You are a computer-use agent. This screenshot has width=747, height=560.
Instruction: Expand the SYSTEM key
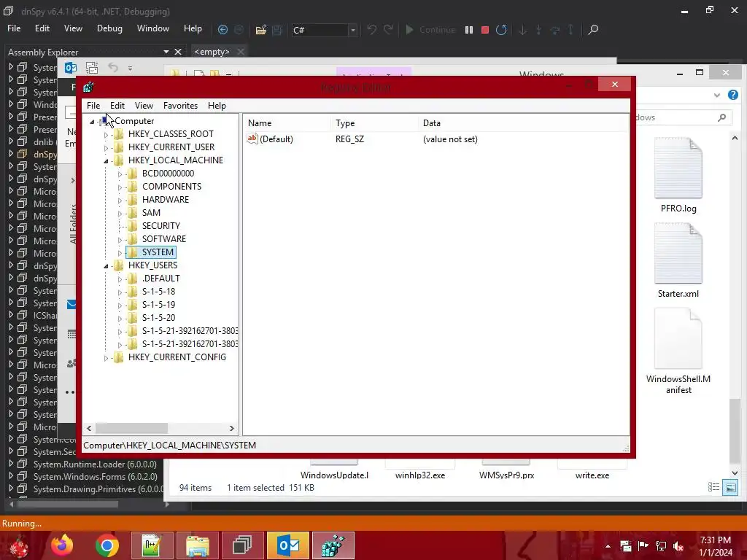click(120, 253)
